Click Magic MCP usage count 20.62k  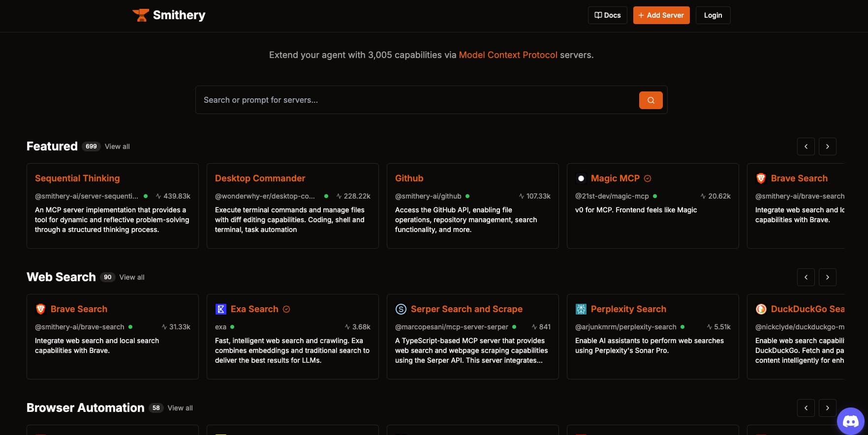click(716, 196)
